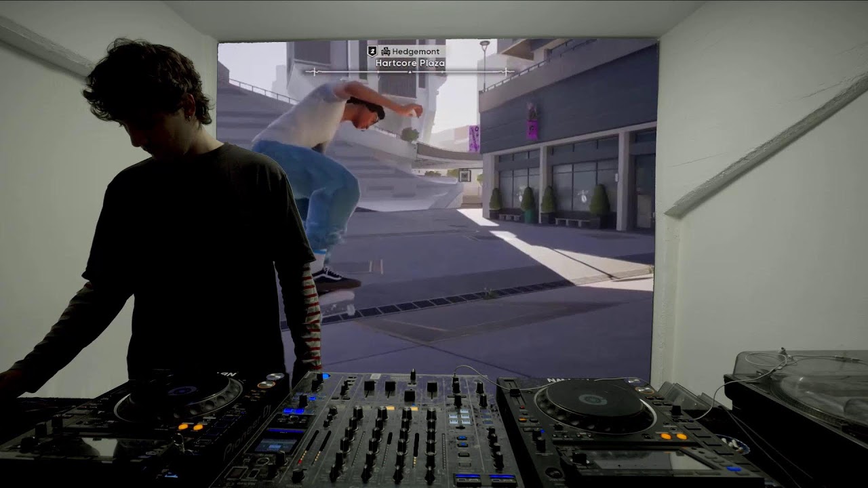Screen dimensions: 868x488
Task: Select the Hedgemont district label
Action: click(x=415, y=51)
